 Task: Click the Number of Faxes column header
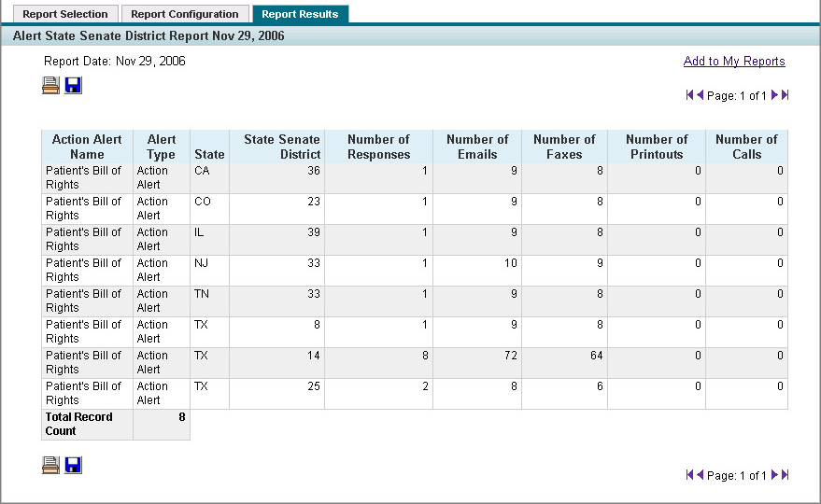(x=564, y=147)
